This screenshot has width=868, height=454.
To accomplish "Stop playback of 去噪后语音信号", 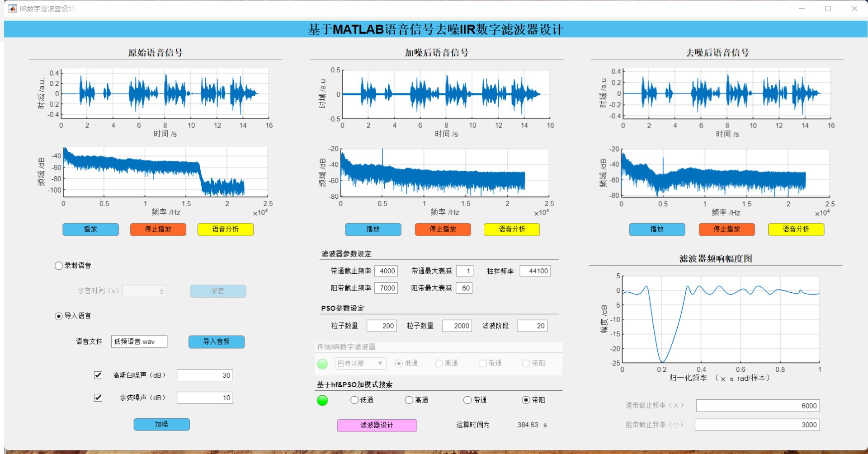I will pyautogui.click(x=726, y=229).
